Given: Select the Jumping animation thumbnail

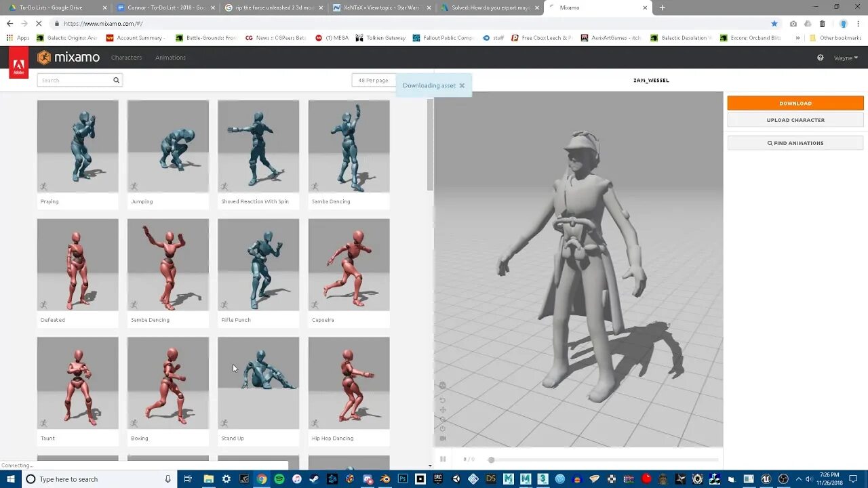Looking at the screenshot, I should click(x=168, y=146).
